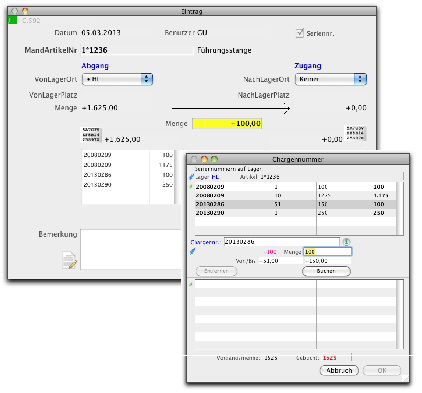This screenshot has height=393, width=422.
Task: Toggle the Seriennr. checkbox
Action: (300, 33)
